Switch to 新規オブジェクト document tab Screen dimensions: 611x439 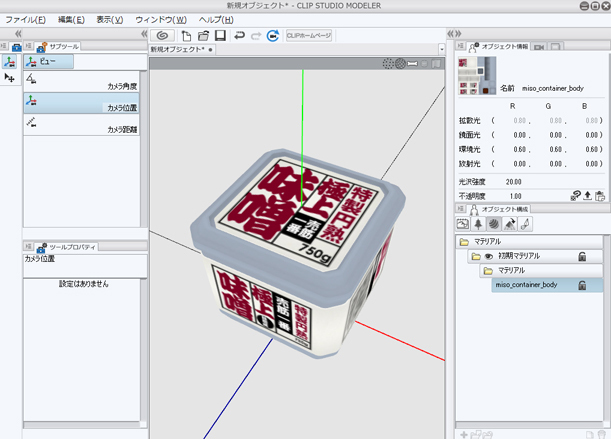pos(182,49)
